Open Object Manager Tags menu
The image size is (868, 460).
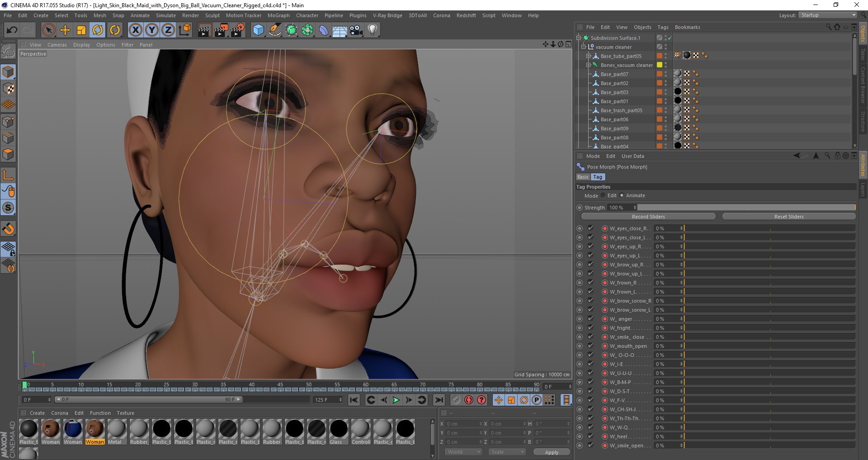point(663,27)
